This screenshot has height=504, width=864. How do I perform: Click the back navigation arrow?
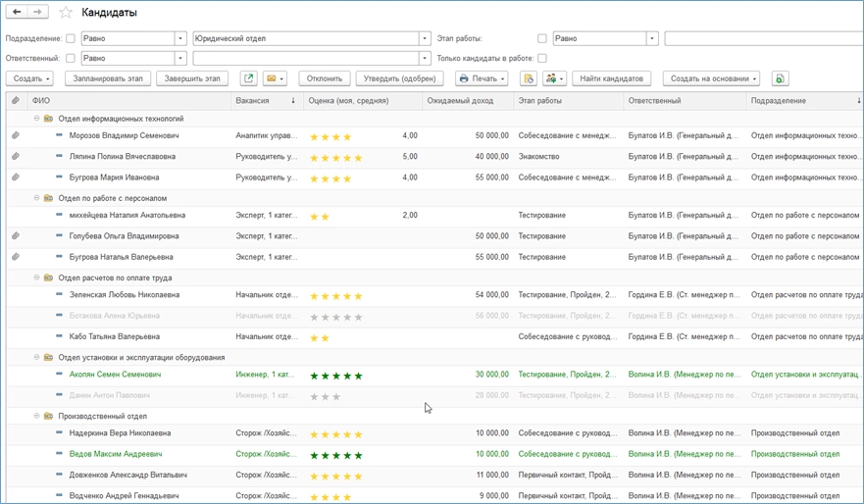click(17, 13)
